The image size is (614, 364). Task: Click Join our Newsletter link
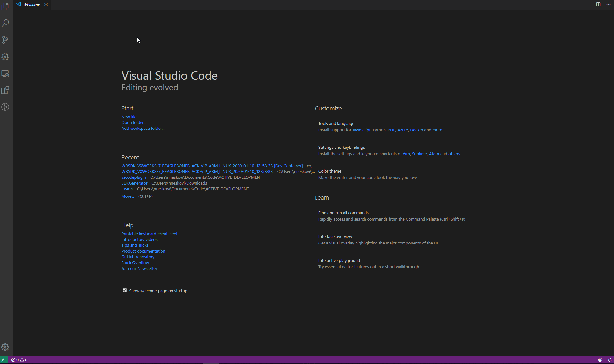click(x=139, y=268)
